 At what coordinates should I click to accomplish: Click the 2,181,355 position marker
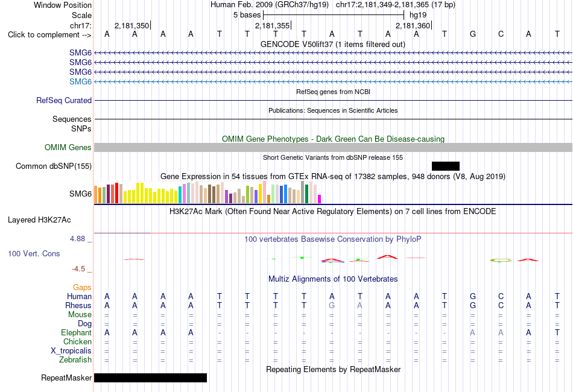point(272,25)
